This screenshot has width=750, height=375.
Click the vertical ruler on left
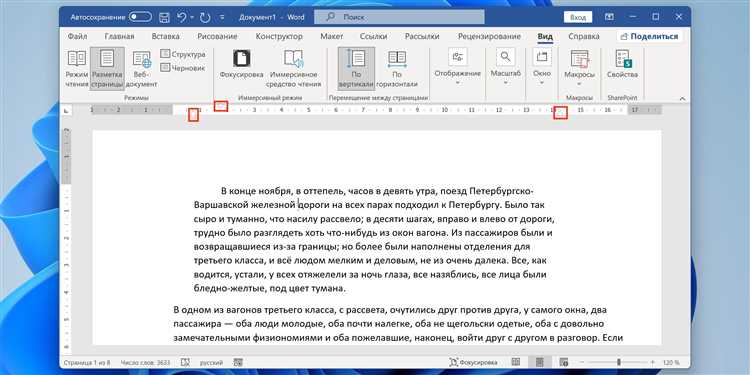point(67,237)
